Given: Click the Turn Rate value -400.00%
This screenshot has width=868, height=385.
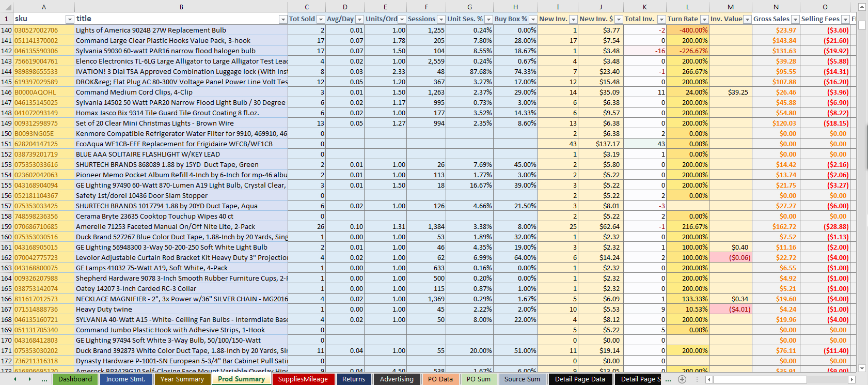Looking at the screenshot, I should 687,30.
